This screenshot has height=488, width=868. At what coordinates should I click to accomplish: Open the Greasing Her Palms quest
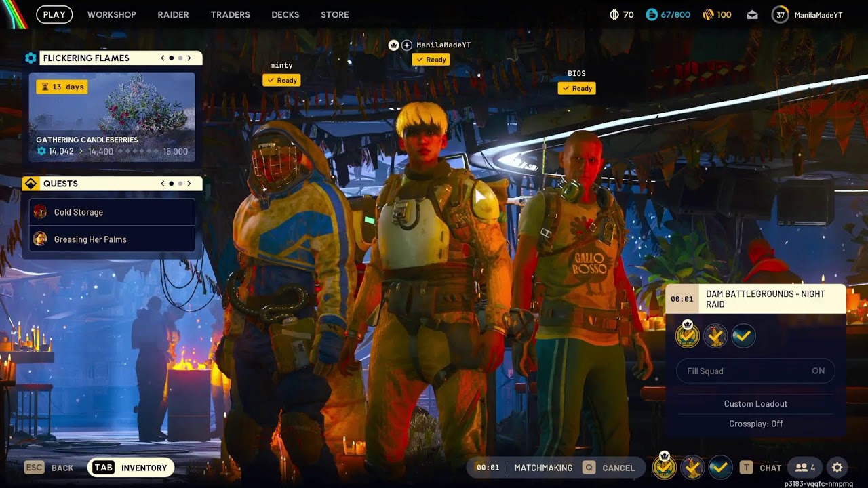coord(112,239)
